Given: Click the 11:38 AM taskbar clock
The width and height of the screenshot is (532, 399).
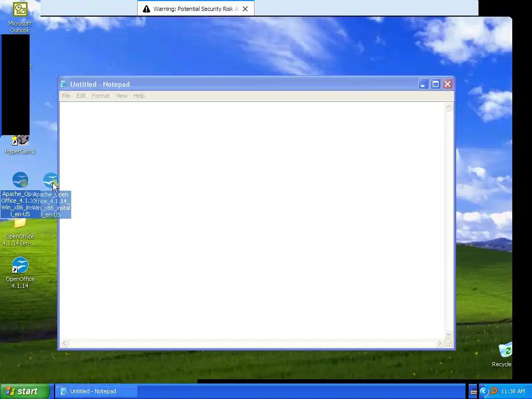Looking at the screenshot, I should [513, 391].
